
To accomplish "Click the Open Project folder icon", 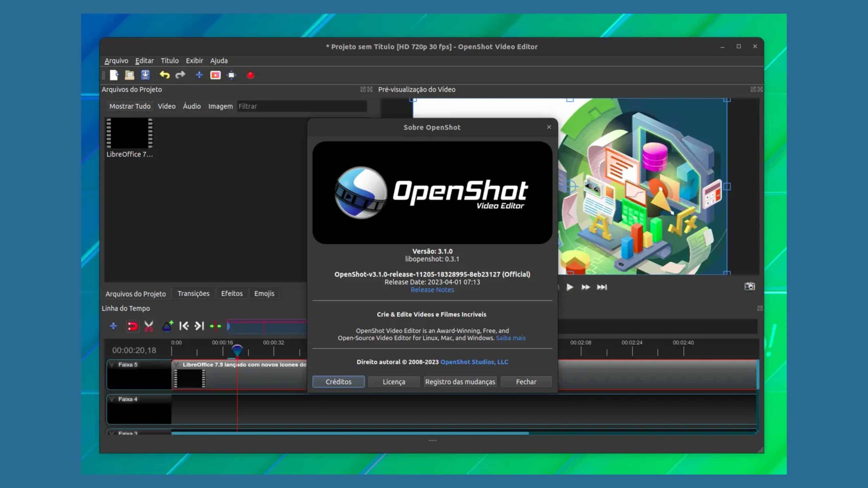I will (x=130, y=75).
